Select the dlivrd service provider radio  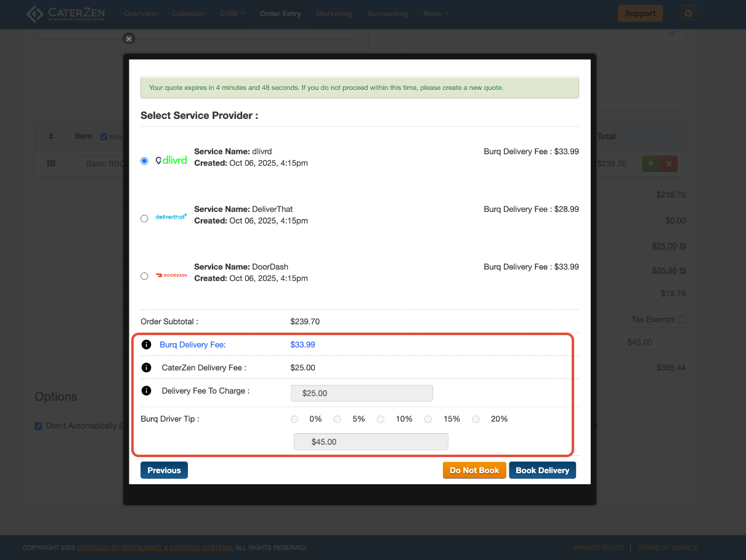pyautogui.click(x=144, y=161)
